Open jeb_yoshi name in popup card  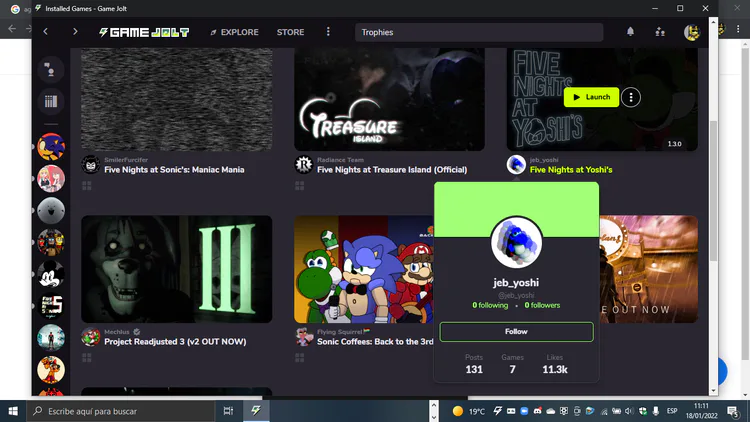point(516,283)
